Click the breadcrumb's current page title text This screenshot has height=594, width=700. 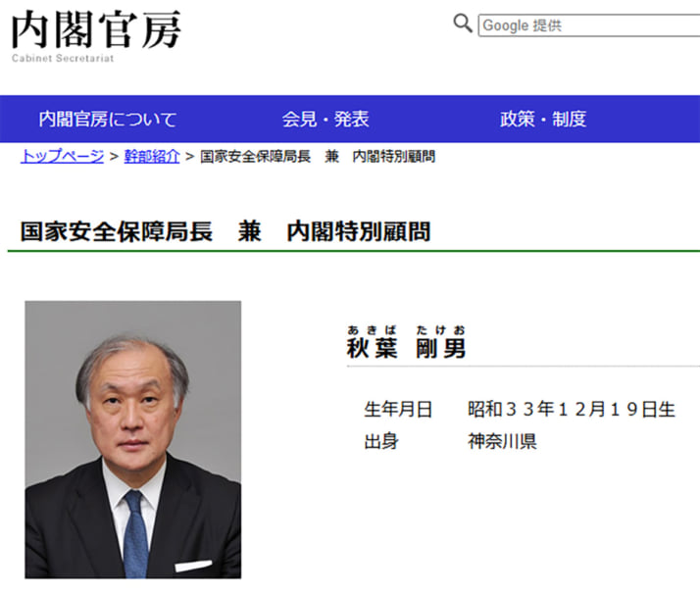pos(318,157)
